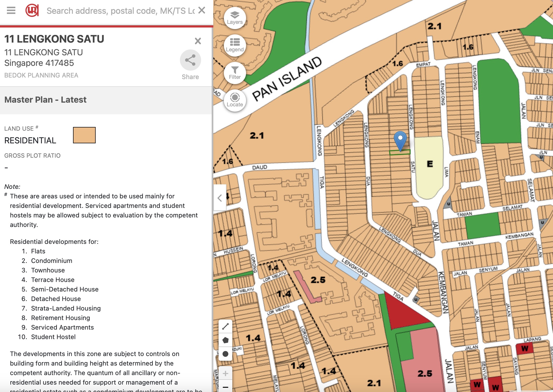The height and width of the screenshot is (392, 553).
Task: Click the Master Plan - Latest header
Action: (x=45, y=100)
